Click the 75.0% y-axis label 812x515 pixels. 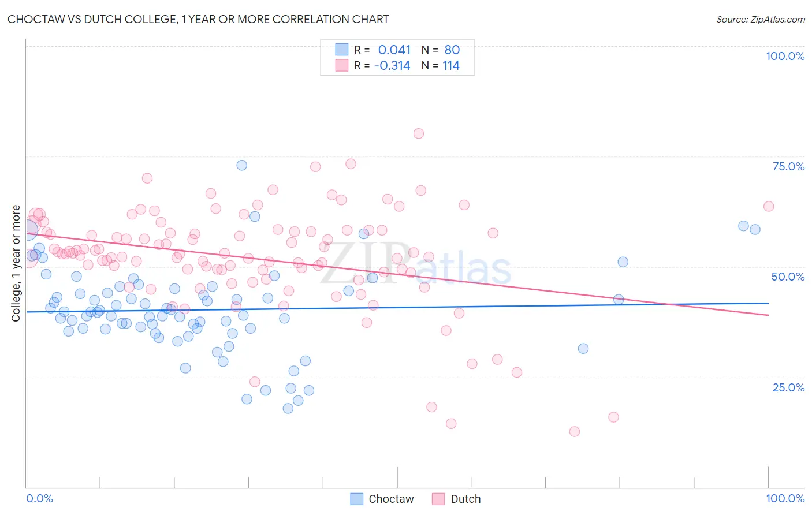(x=788, y=166)
